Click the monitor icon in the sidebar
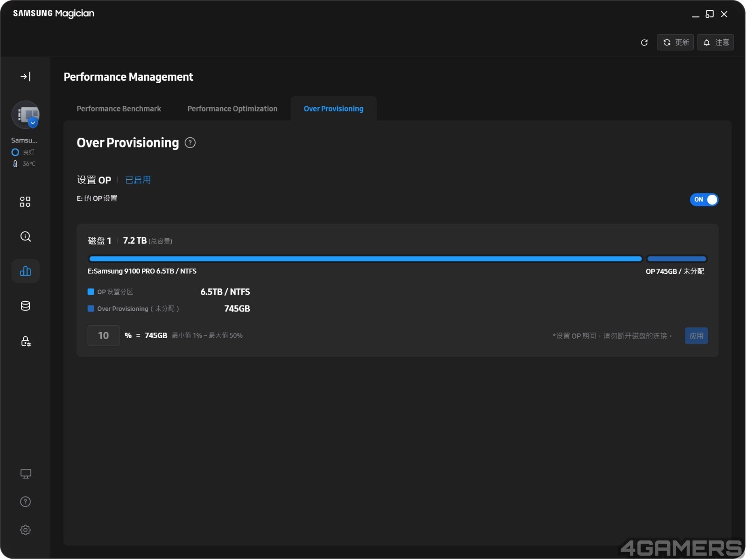The image size is (747, 560). tap(25, 475)
